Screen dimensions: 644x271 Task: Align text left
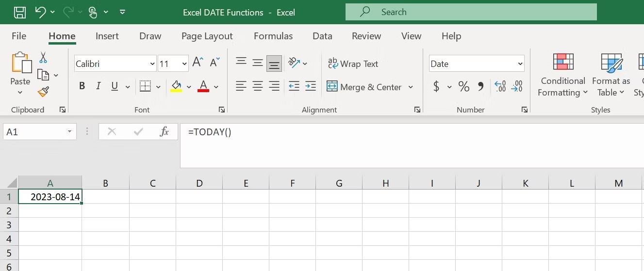pos(241,86)
